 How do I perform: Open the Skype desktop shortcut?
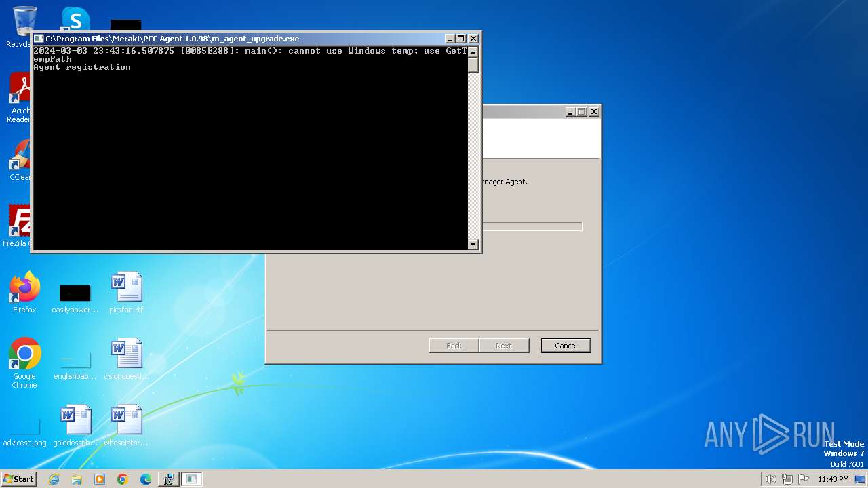75,18
